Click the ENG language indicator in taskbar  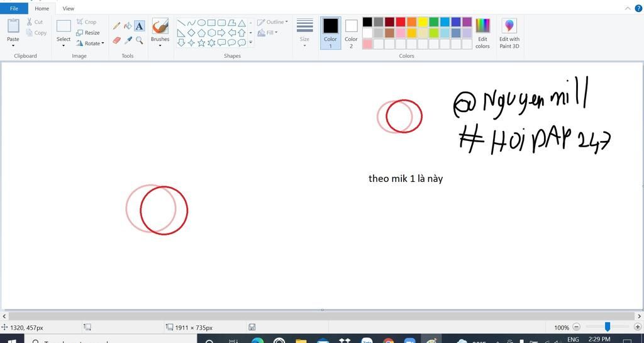click(573, 339)
